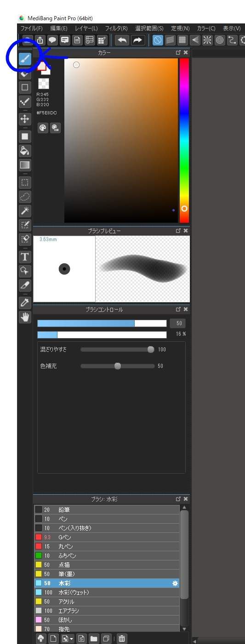The image size is (245, 644).
Task: Enable curve snap
Action: [x=232, y=40]
